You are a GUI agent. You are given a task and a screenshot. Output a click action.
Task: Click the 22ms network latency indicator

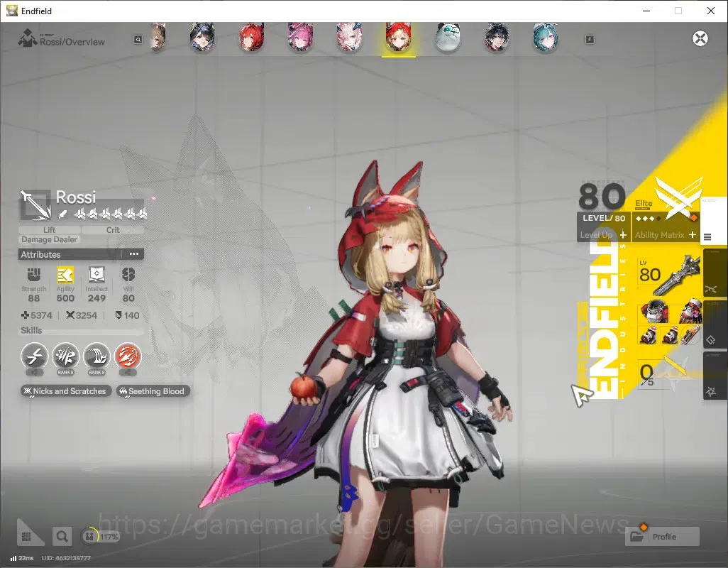tap(22, 558)
